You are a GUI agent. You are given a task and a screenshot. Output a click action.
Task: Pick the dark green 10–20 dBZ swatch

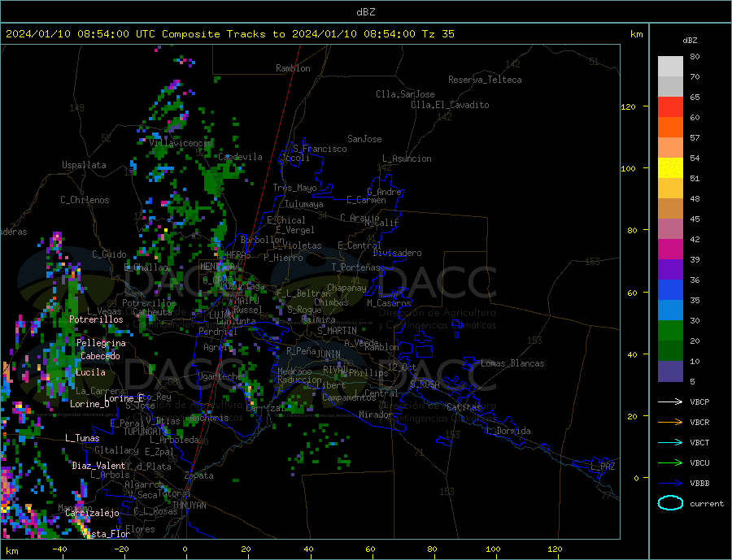670,351
